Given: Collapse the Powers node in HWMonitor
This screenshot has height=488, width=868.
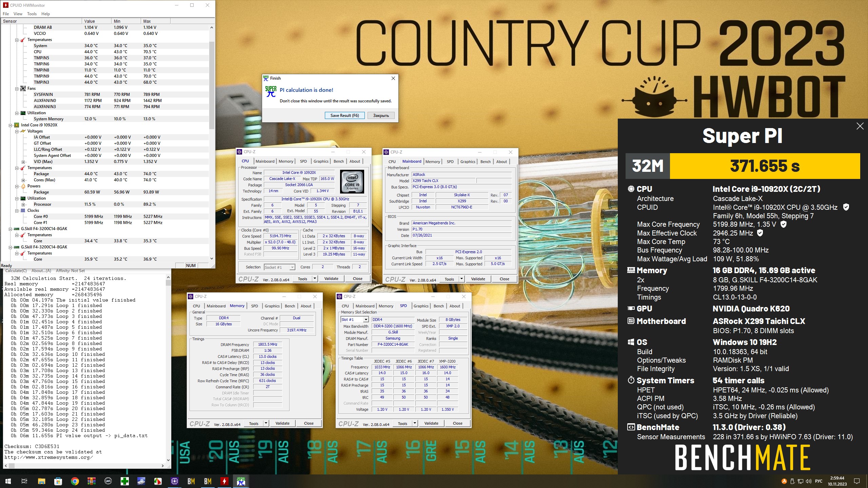Looking at the screenshot, I should pos(17,186).
